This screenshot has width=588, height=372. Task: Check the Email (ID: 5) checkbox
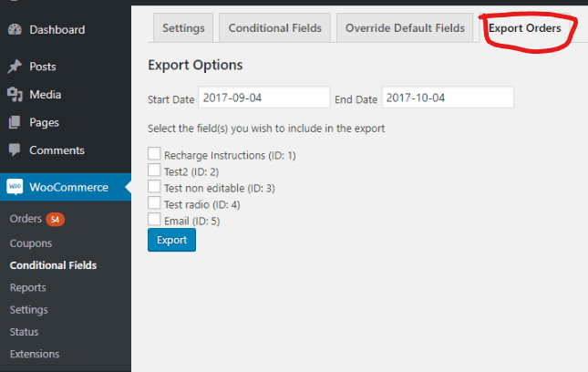point(154,220)
